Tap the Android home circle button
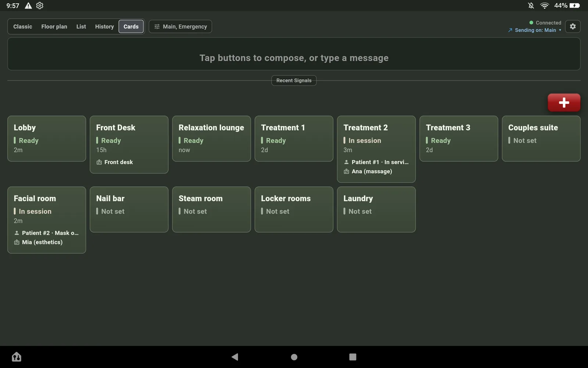The width and height of the screenshot is (588, 368). pos(294,357)
